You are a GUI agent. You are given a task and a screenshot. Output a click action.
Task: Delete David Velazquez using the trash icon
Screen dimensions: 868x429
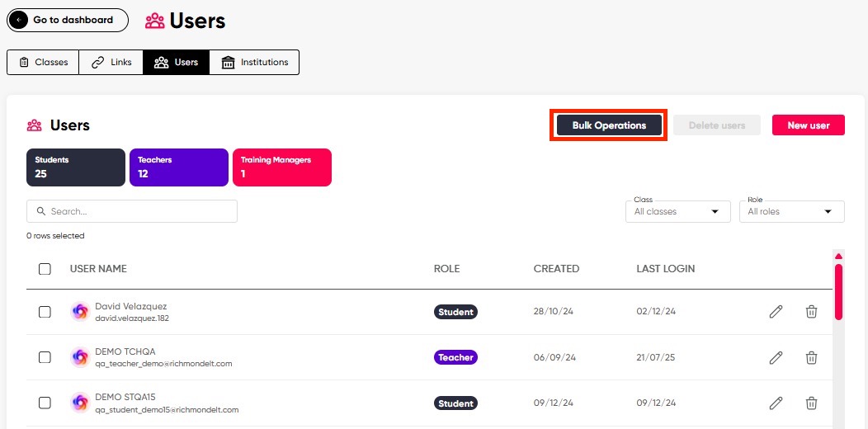tap(811, 312)
